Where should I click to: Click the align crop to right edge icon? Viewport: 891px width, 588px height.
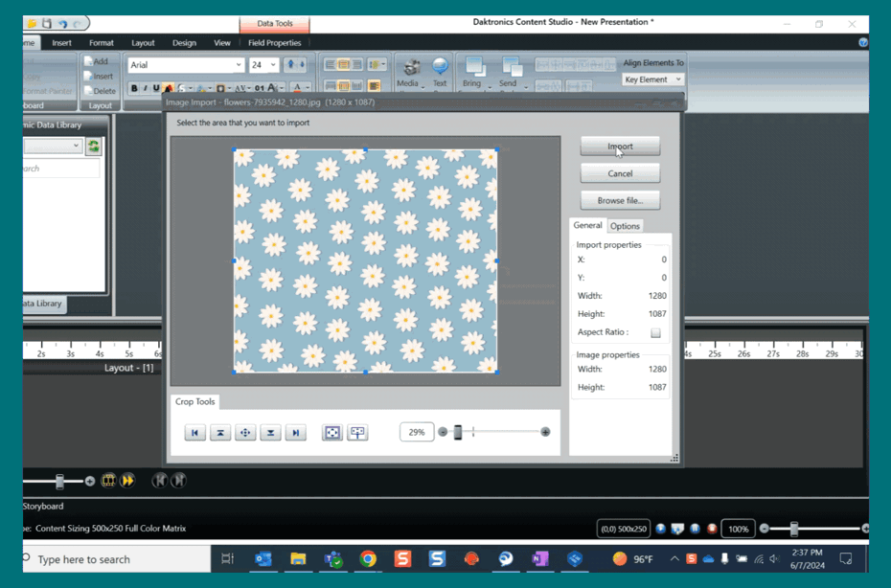tap(296, 433)
